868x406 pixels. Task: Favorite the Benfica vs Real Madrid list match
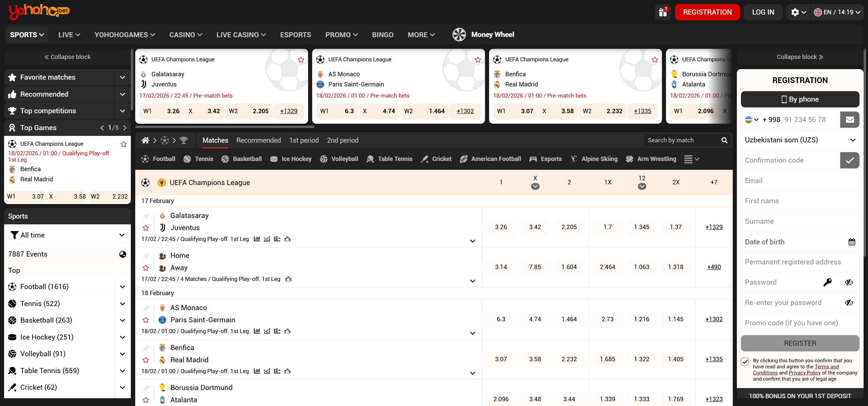click(x=146, y=360)
